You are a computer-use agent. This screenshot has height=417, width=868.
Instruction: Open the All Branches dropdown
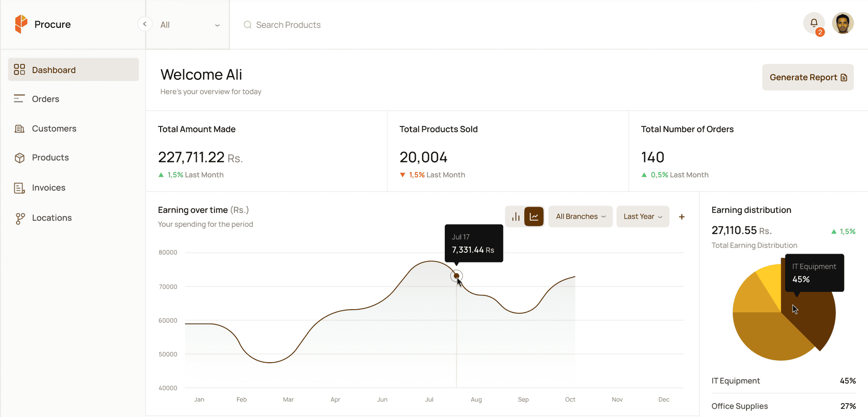[580, 216]
